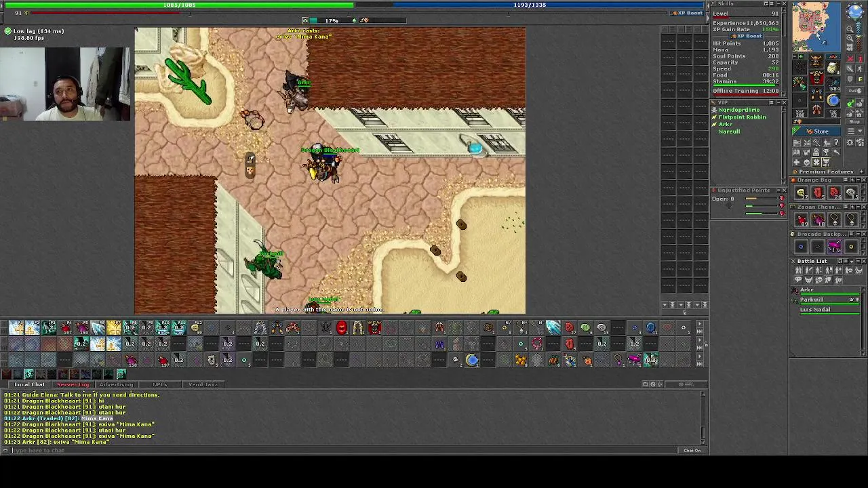Toggle the red X combat icon
This screenshot has height=488, width=868.
[850, 58]
